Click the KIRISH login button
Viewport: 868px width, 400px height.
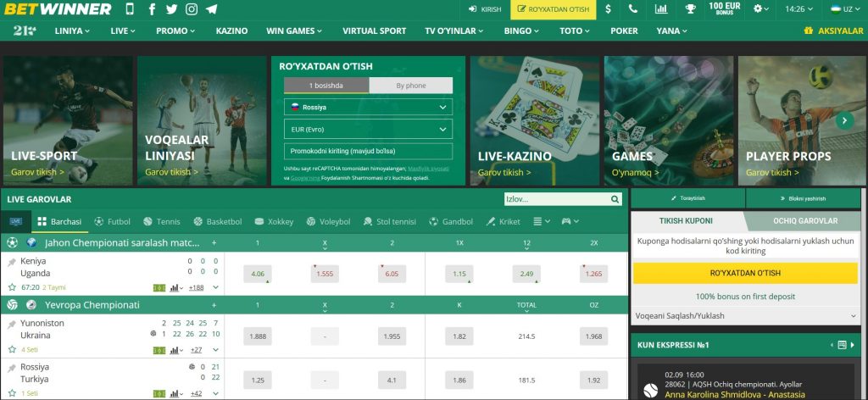coord(485,9)
